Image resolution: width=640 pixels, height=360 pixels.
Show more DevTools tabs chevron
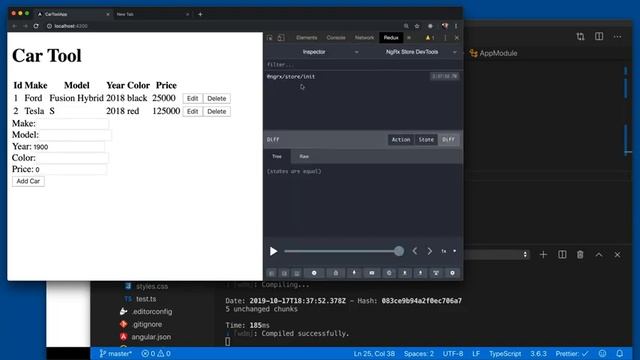[409, 38]
